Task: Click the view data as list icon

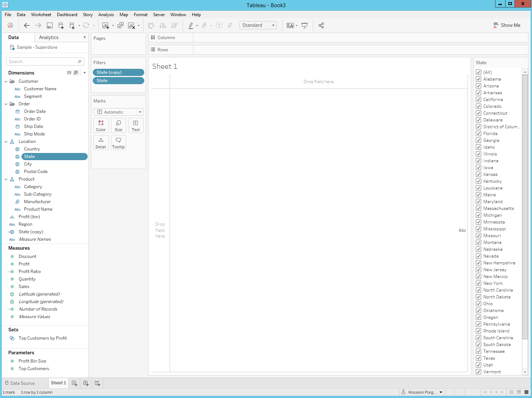Action: point(69,73)
